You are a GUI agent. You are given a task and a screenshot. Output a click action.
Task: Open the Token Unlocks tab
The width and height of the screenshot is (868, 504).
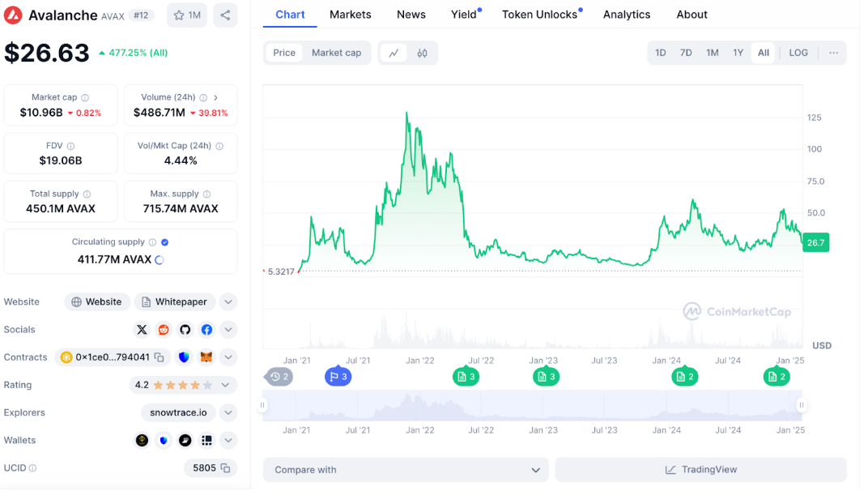[540, 15]
